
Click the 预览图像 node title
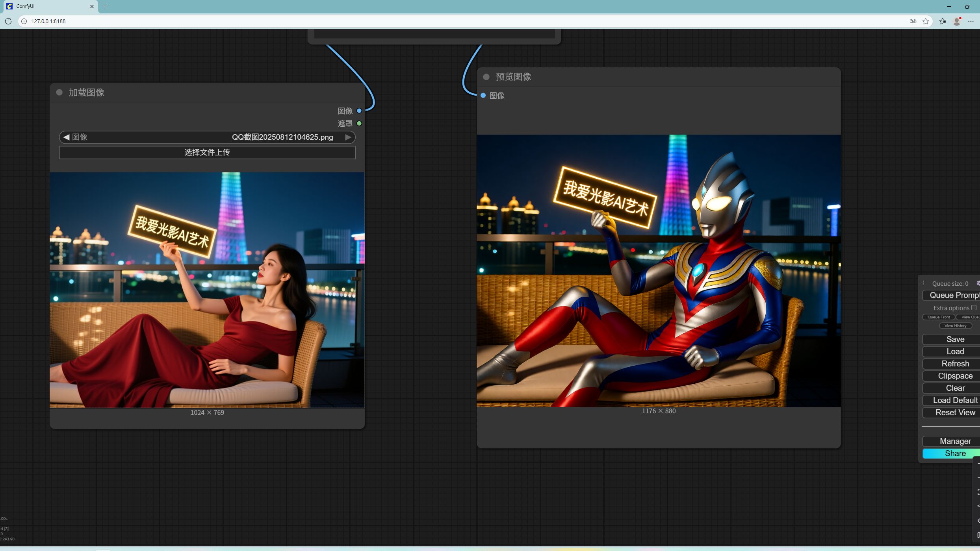point(513,77)
